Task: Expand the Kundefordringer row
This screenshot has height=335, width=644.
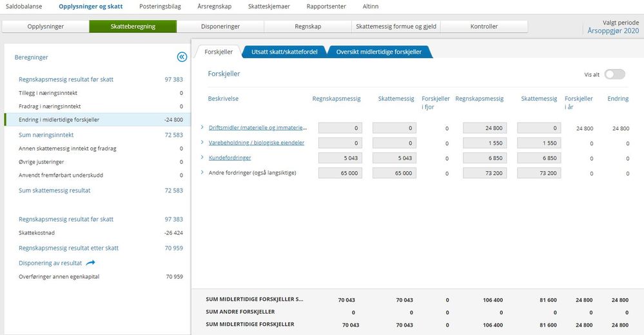Action: [202, 157]
